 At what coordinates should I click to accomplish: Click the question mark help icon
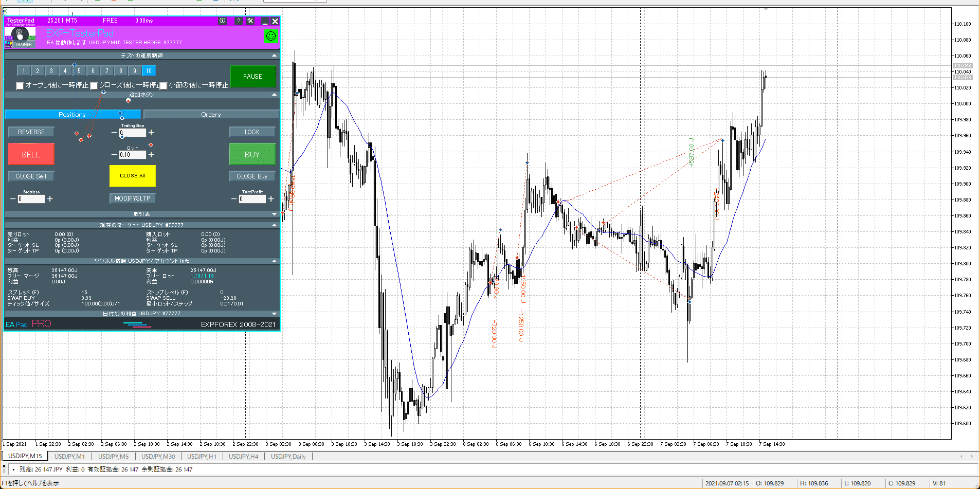(239, 21)
